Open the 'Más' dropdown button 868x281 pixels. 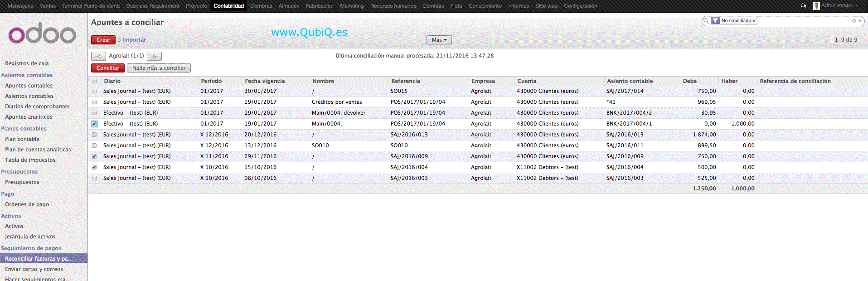point(439,40)
